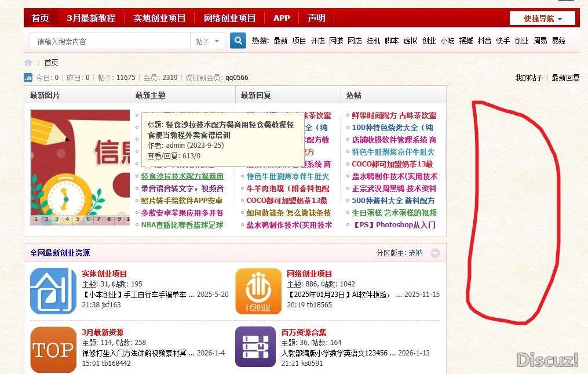
Task: Open the 实体创业项目 forum icon
Action: click(x=53, y=291)
